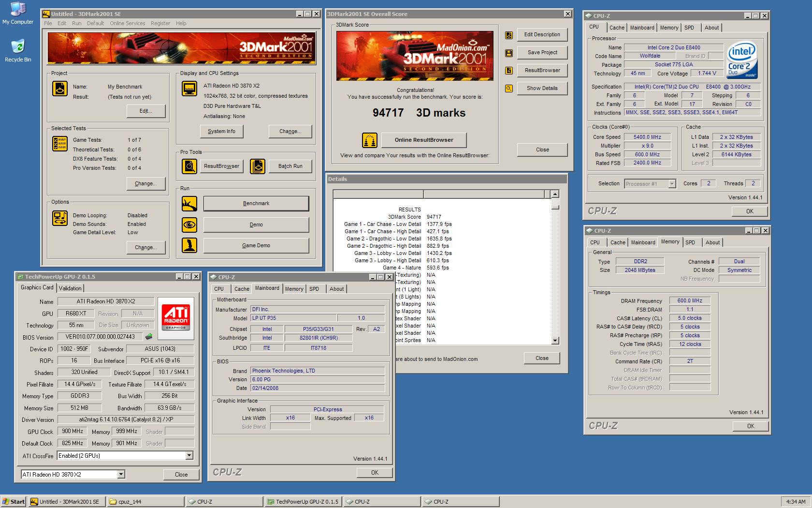Click OK in CPU-Z Mainboard window
This screenshot has height=508, width=812.
coord(375,473)
